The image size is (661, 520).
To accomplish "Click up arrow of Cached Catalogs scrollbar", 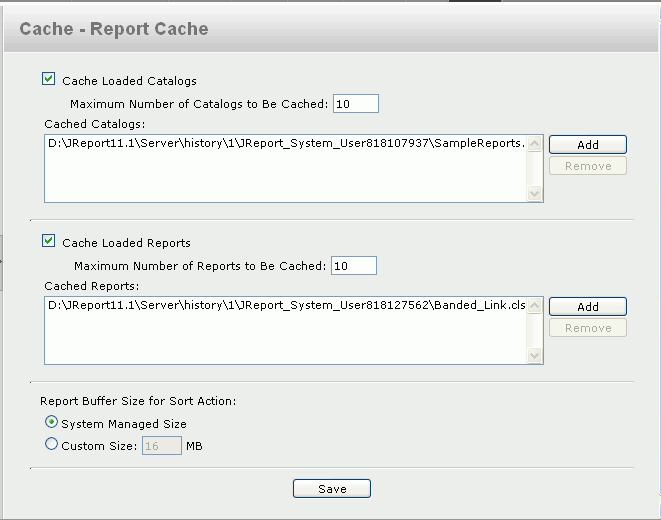I will coord(535,144).
